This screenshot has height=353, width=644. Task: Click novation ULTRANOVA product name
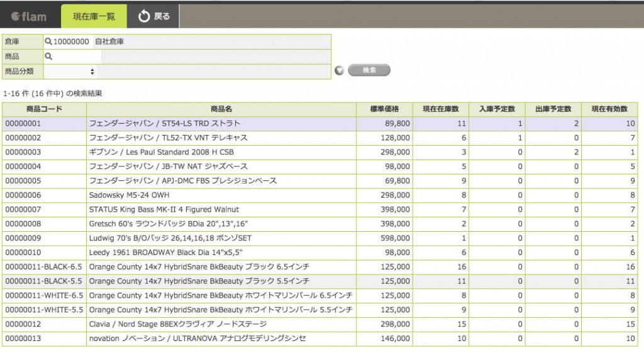[197, 339]
